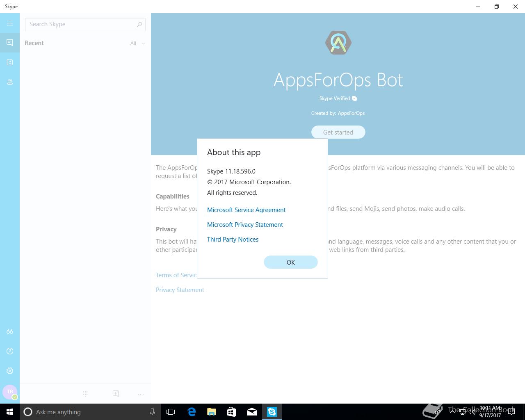Open the Settings gear icon in the sidebar
Image resolution: width=525 pixels, height=420 pixels.
[x=10, y=371]
